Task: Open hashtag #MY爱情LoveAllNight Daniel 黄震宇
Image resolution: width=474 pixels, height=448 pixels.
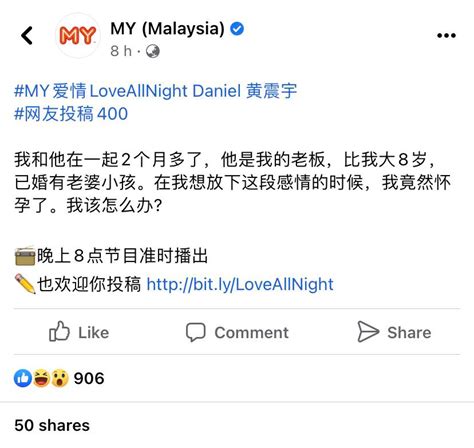Action: point(155,91)
